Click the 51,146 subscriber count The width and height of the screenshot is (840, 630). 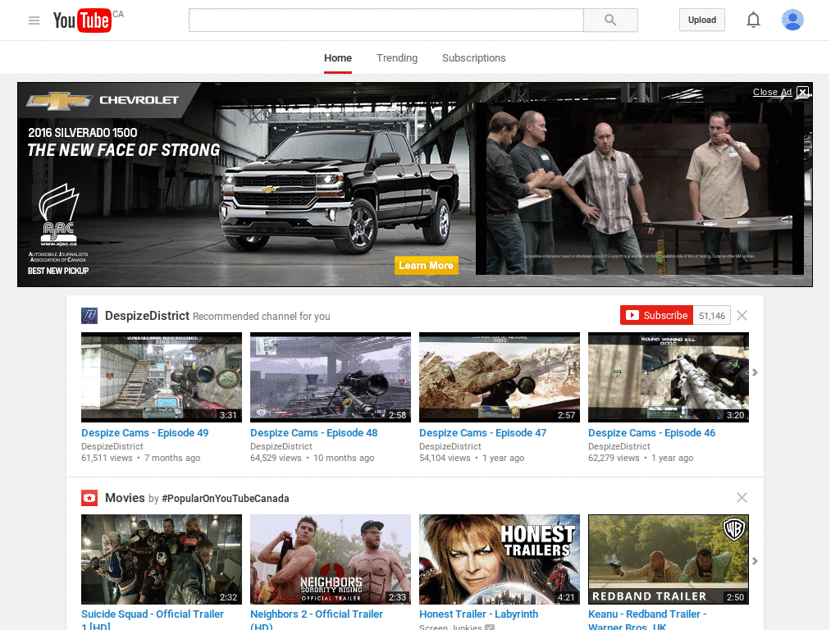tap(712, 316)
